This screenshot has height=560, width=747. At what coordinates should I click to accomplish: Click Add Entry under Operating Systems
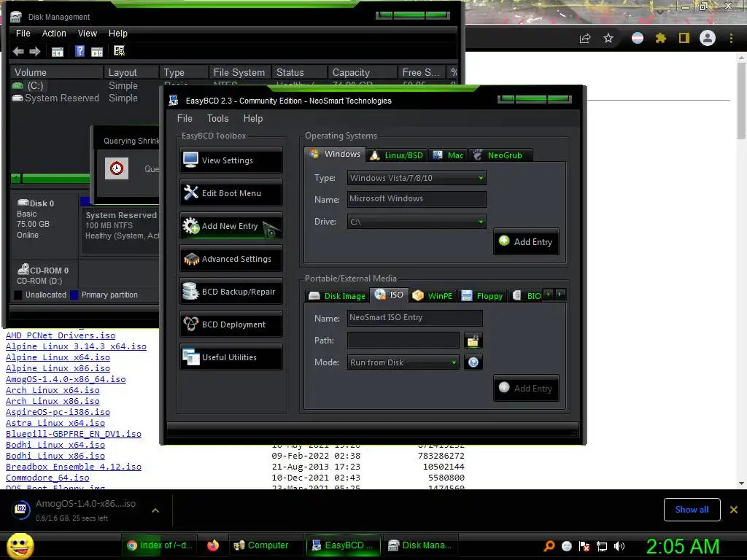tap(527, 242)
